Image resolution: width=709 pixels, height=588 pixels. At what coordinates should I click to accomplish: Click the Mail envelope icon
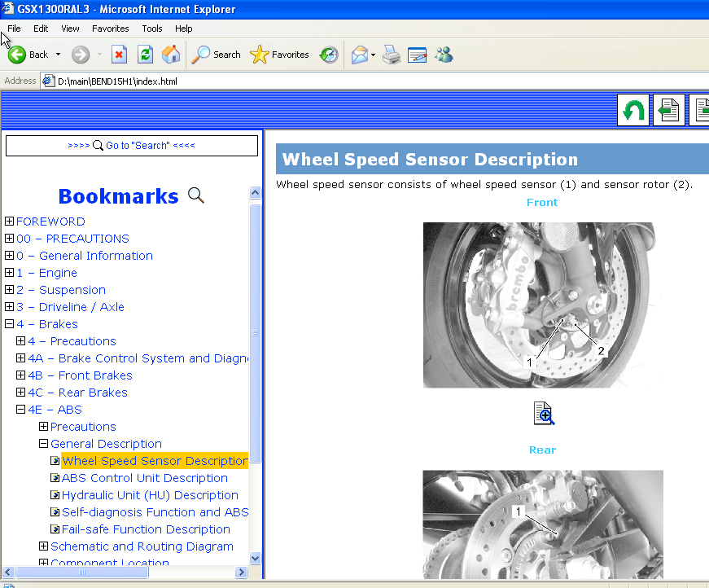pyautogui.click(x=360, y=55)
